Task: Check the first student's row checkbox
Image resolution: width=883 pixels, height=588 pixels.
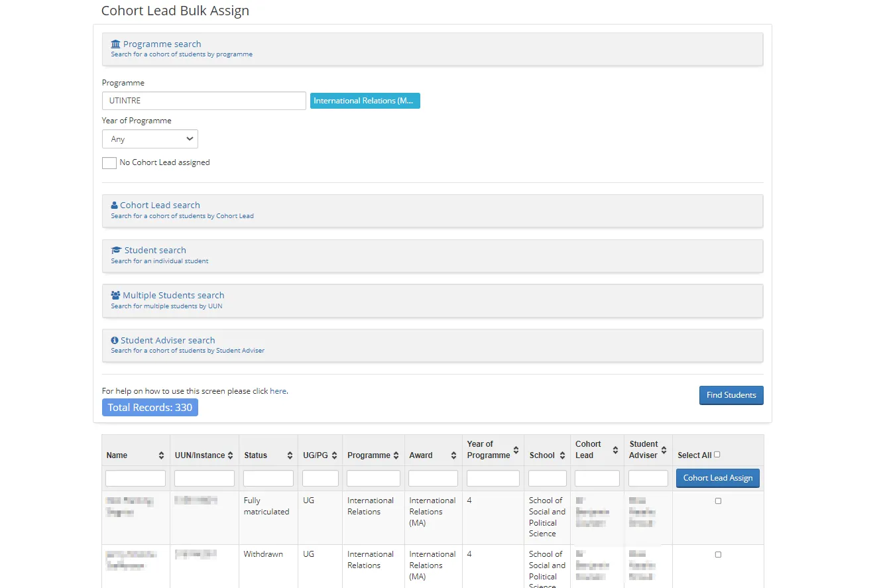Action: pyautogui.click(x=718, y=501)
